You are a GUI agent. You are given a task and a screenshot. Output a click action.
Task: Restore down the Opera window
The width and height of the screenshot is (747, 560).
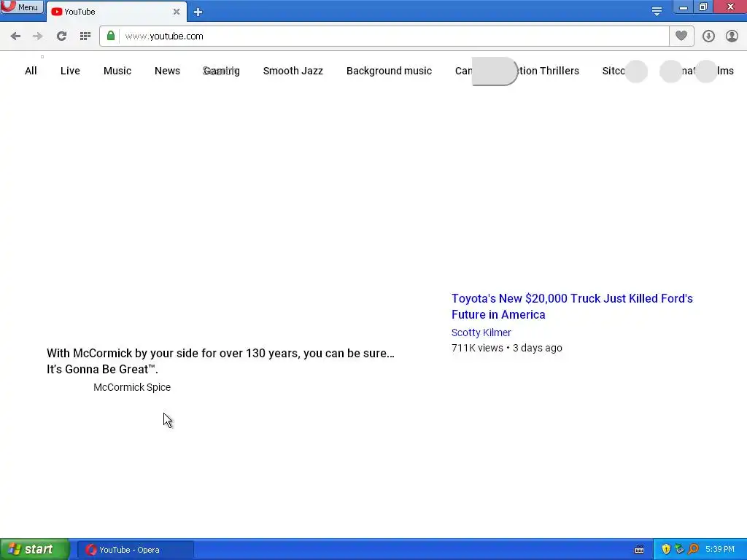pyautogui.click(x=703, y=7)
